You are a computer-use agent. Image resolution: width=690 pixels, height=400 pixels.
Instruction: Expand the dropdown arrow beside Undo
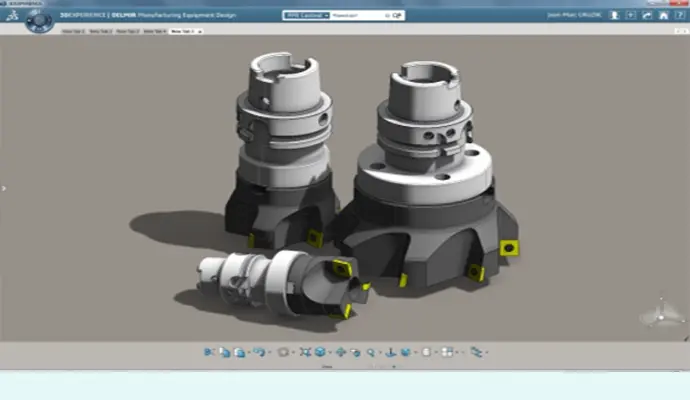coord(266,352)
